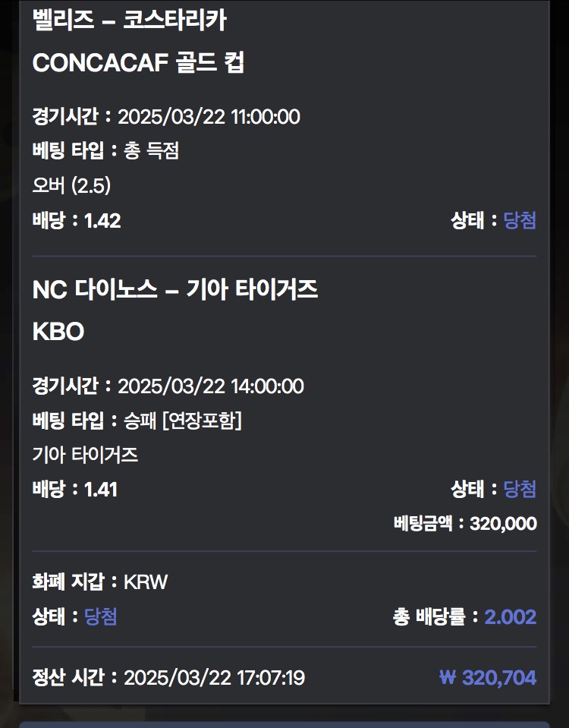The image size is (569, 728).
Task: Open the NC 다이노스 – 기아 타이거즈 match title
Action: click(174, 289)
